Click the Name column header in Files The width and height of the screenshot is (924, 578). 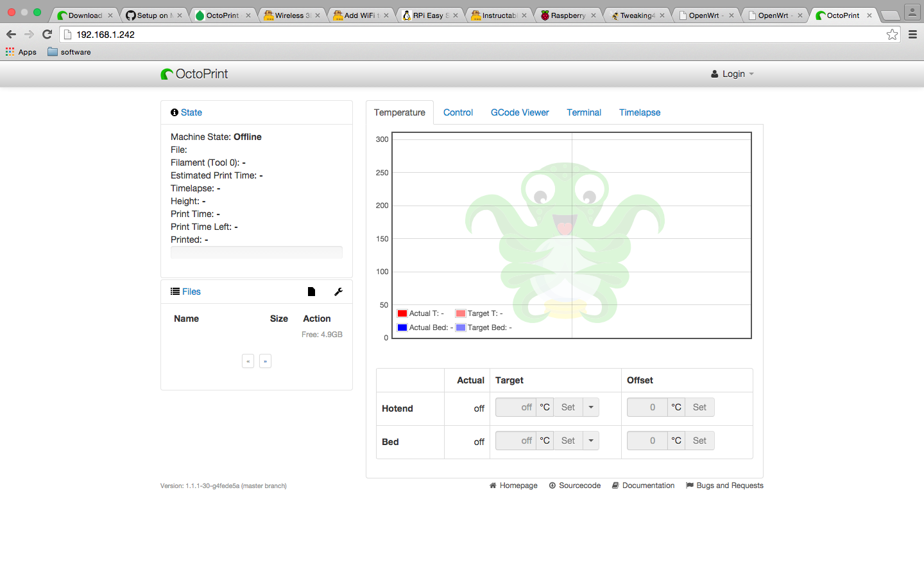(186, 319)
